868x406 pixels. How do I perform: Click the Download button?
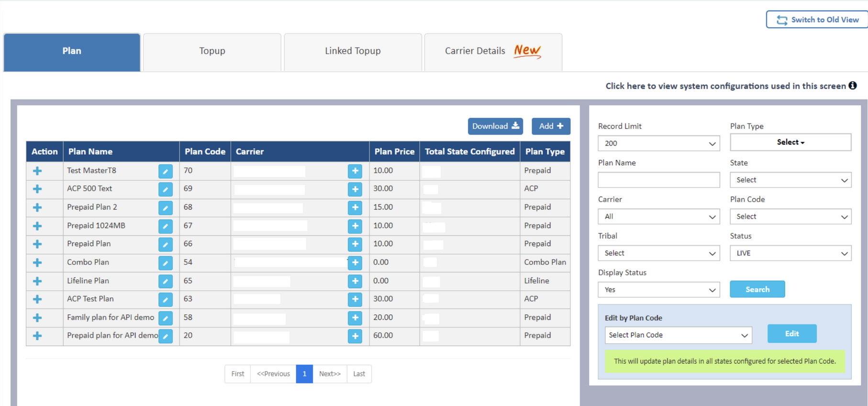pos(495,126)
